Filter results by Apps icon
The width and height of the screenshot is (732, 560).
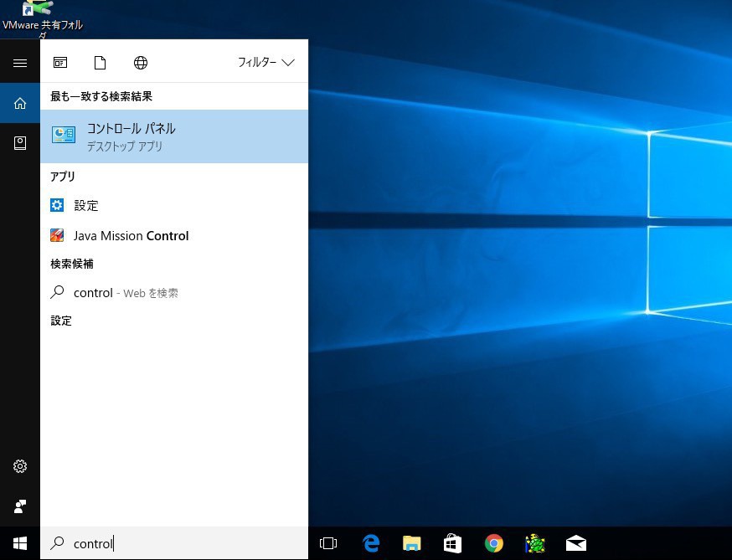click(x=60, y=63)
